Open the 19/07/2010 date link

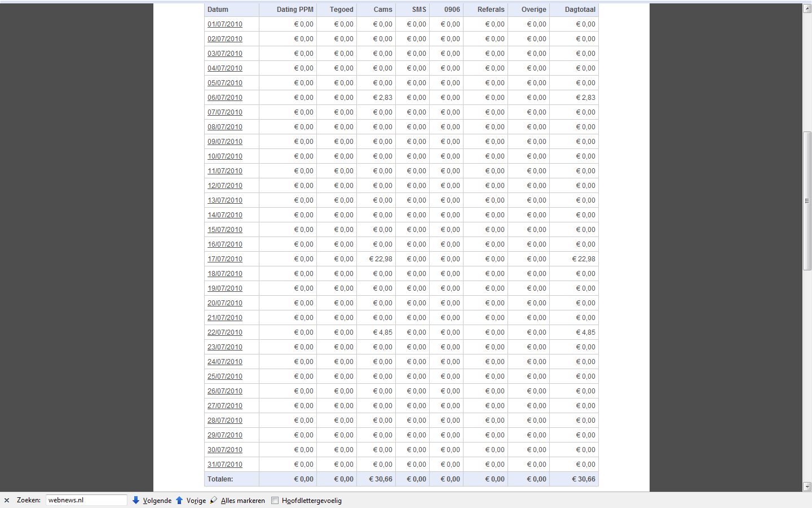click(x=225, y=288)
